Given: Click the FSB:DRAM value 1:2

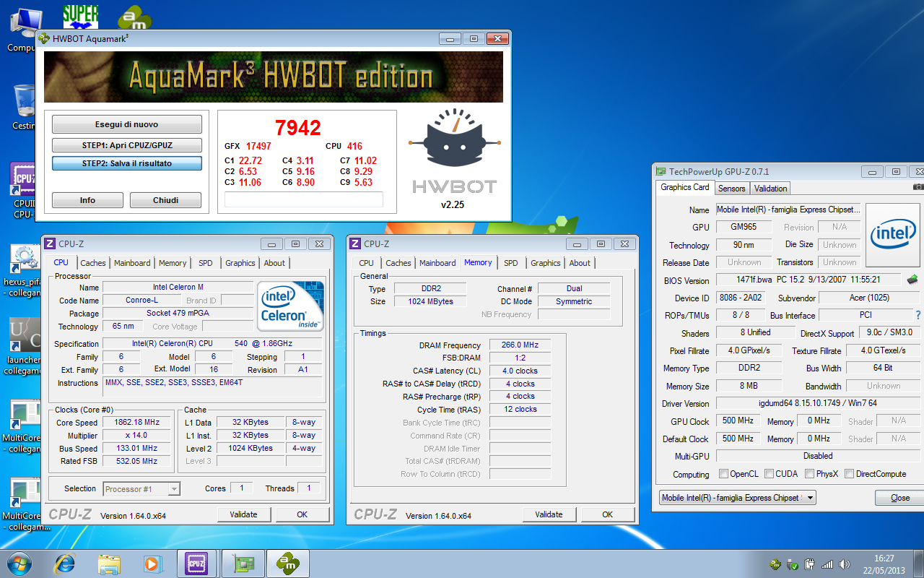Looking at the screenshot, I should pyautogui.click(x=520, y=358).
